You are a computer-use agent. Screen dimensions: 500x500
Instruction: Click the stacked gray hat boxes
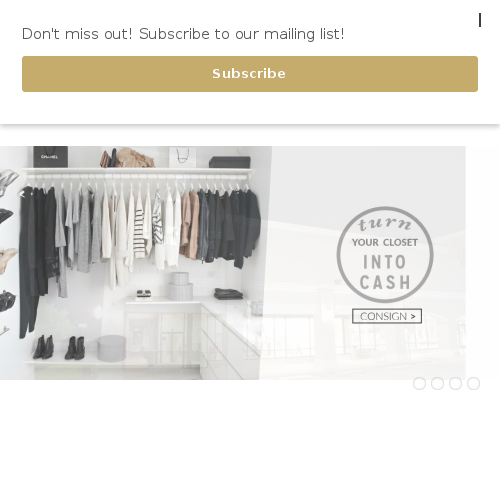[180, 286]
